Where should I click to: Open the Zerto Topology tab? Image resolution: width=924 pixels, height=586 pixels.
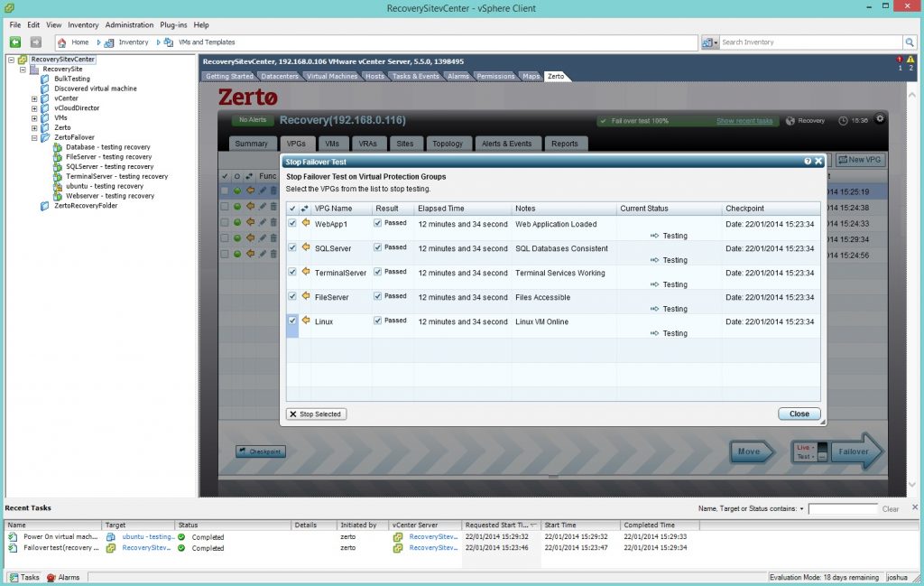pyautogui.click(x=448, y=144)
